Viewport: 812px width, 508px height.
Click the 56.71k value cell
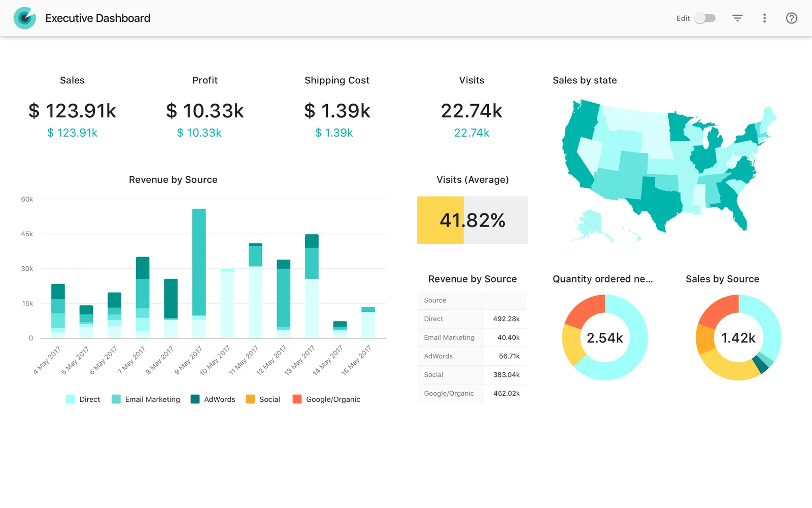(506, 356)
